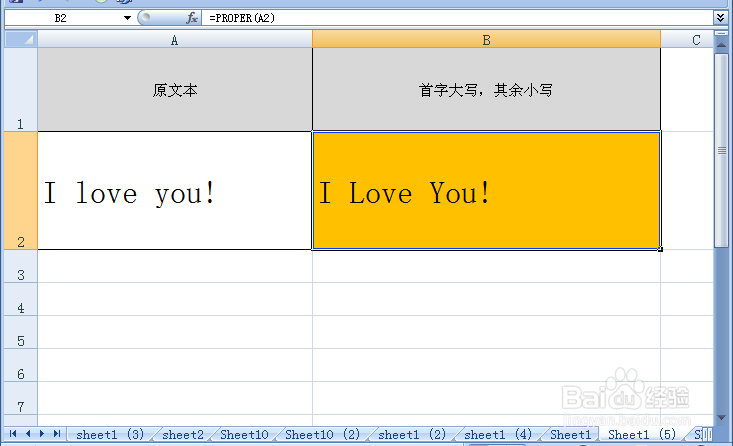Go to first sheet tab arrow

(13, 434)
